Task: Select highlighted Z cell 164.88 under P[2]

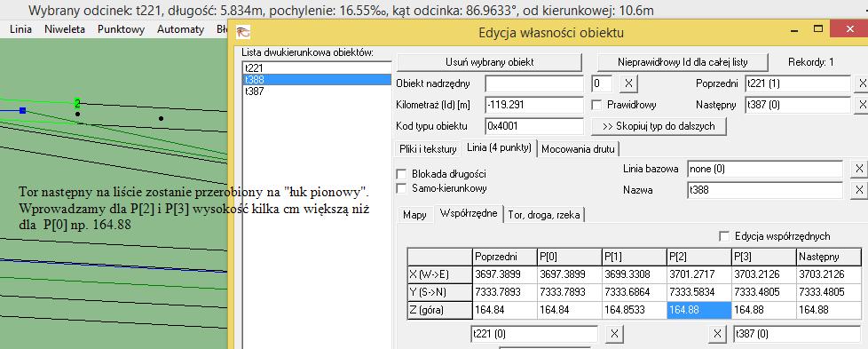Action: (698, 310)
